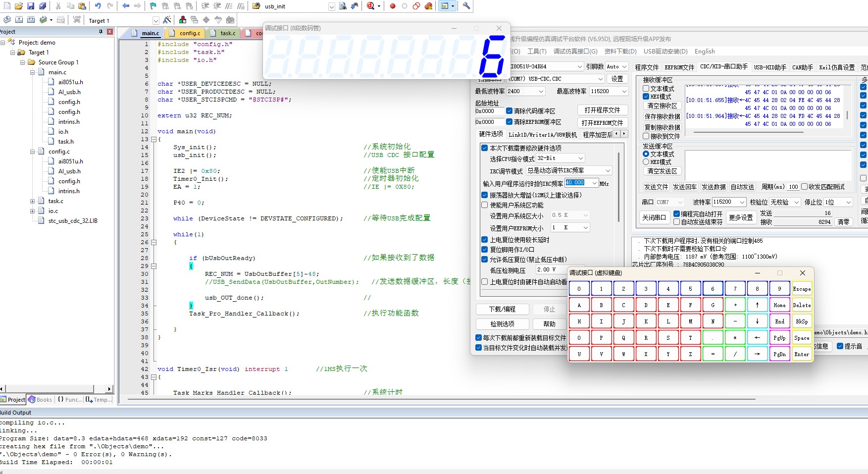Insert a breakpoint with the red dot icon
Image resolution: width=868 pixels, height=474 pixels.
pos(393,6)
